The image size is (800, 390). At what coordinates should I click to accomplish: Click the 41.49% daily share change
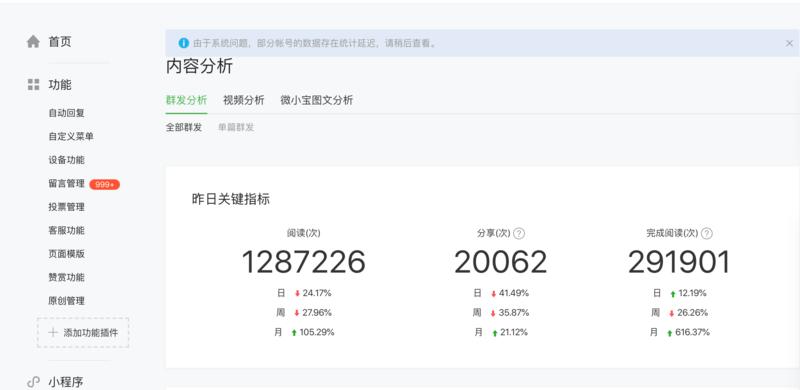tap(514, 294)
